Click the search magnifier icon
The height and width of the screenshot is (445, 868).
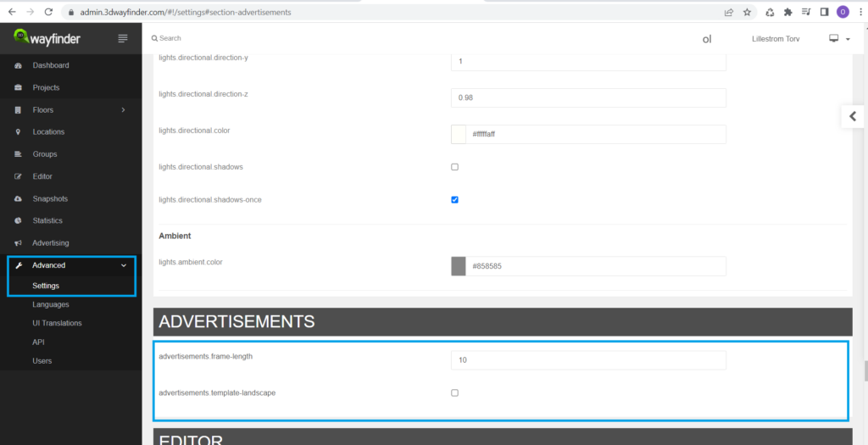point(154,38)
